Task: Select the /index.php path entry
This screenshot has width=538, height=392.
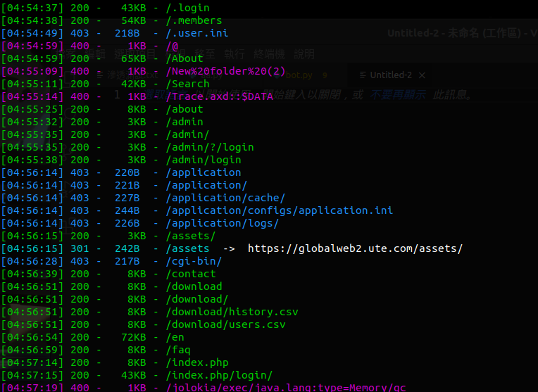Action: coord(197,363)
